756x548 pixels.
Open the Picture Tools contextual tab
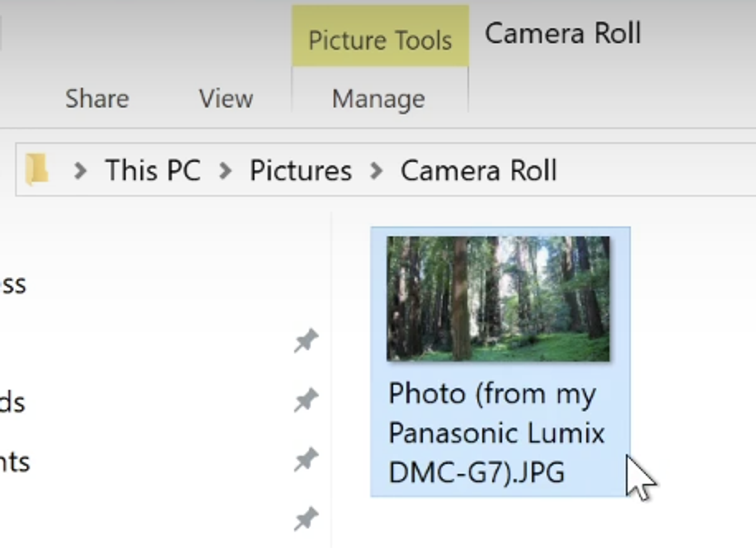380,36
